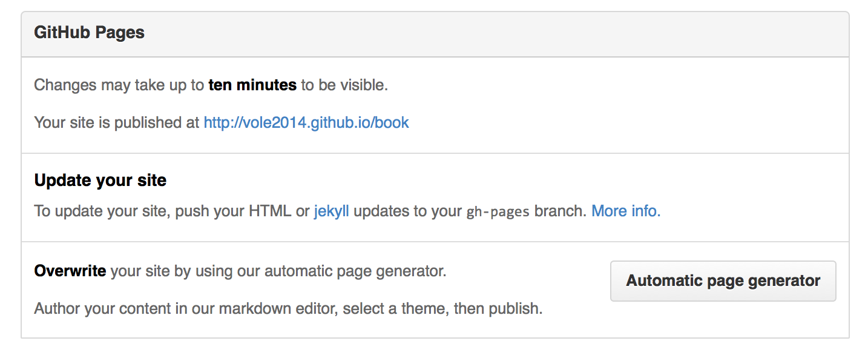Click the 'Changes may take up to' text

119,85
